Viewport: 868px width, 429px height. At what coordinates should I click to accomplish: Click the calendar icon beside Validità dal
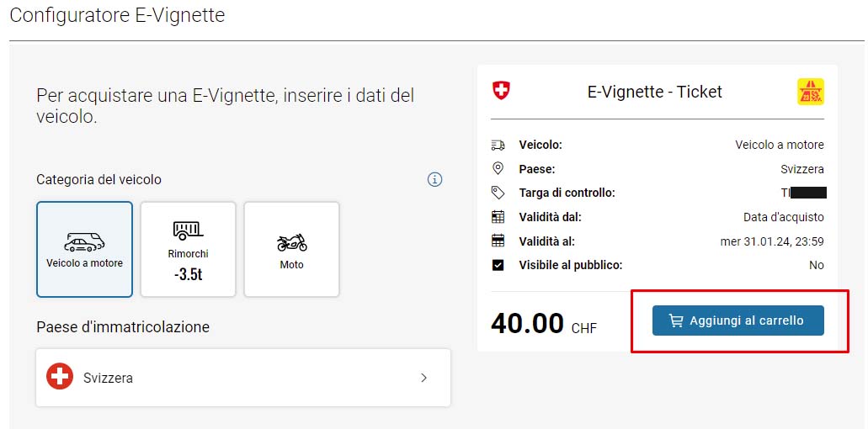(498, 217)
